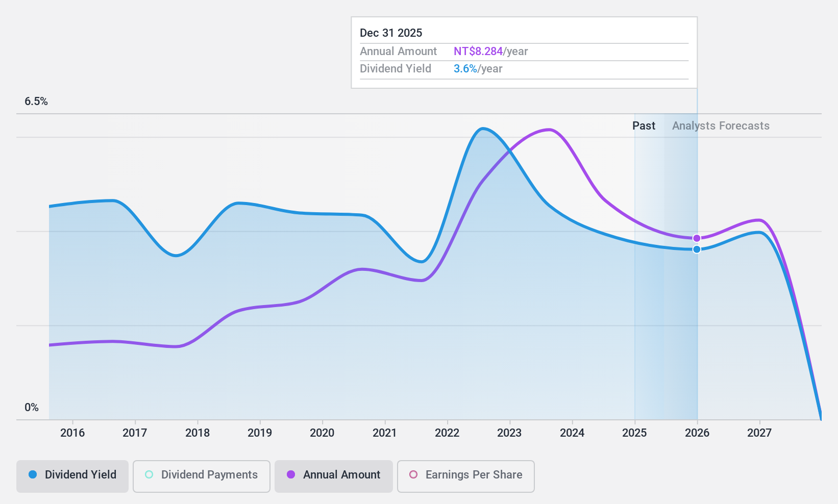Image resolution: width=838 pixels, height=504 pixels.
Task: Click the pink circle in Earnings Per Share legend
Action: 413,474
